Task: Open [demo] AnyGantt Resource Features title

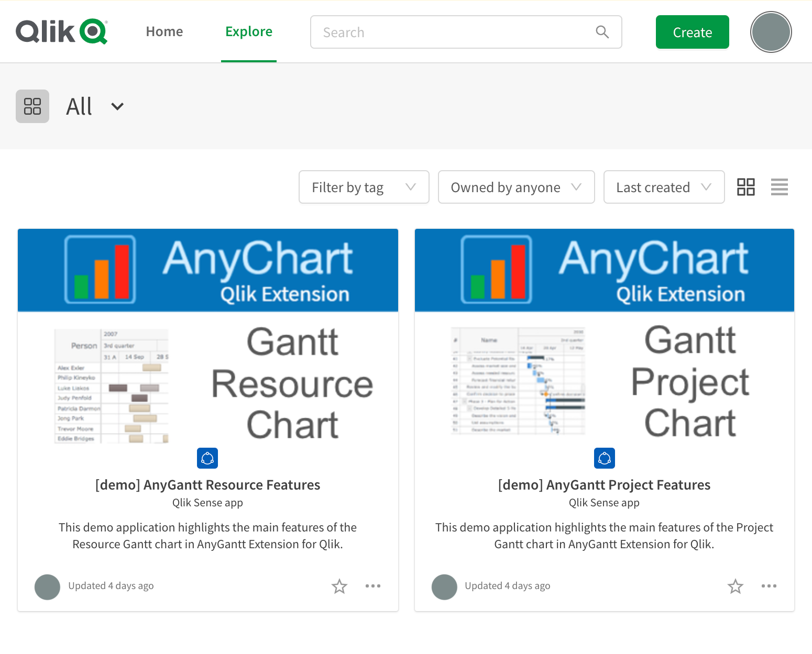Action: click(x=207, y=485)
